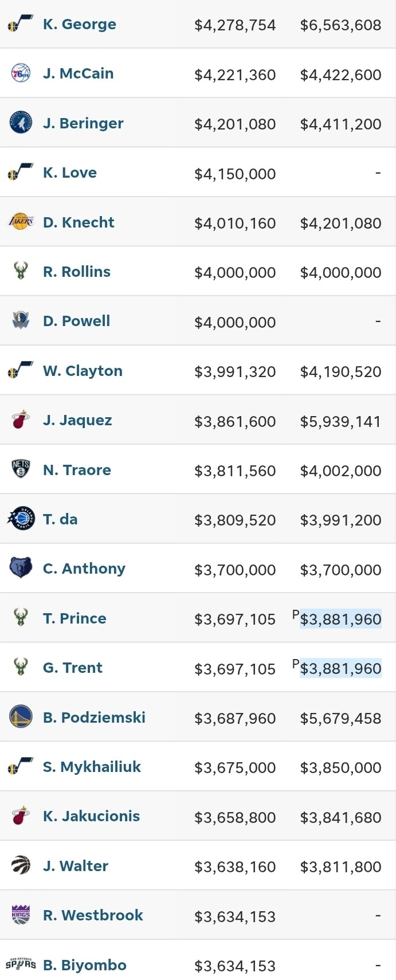Click W. Clayton $3,991,320 salary cell
The image size is (396, 980).
click(235, 371)
